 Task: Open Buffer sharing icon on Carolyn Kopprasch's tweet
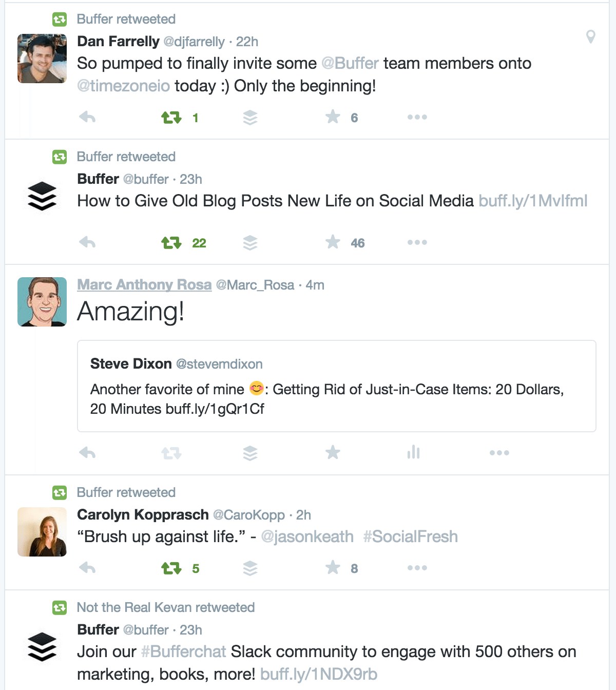[250, 568]
